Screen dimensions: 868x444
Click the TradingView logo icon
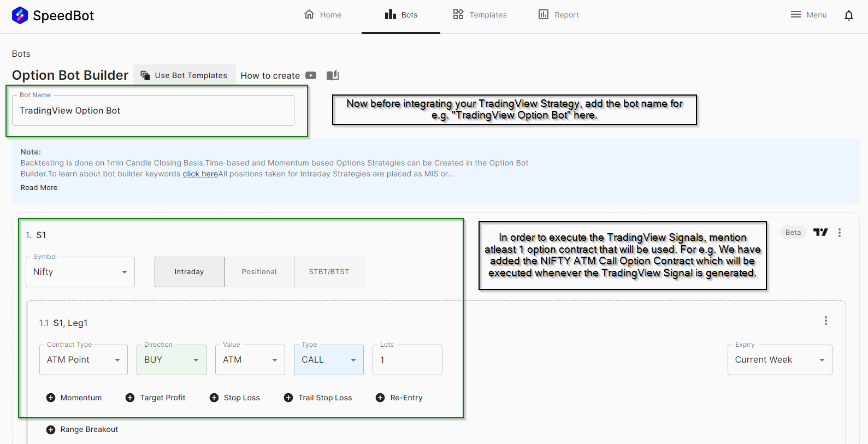click(820, 232)
